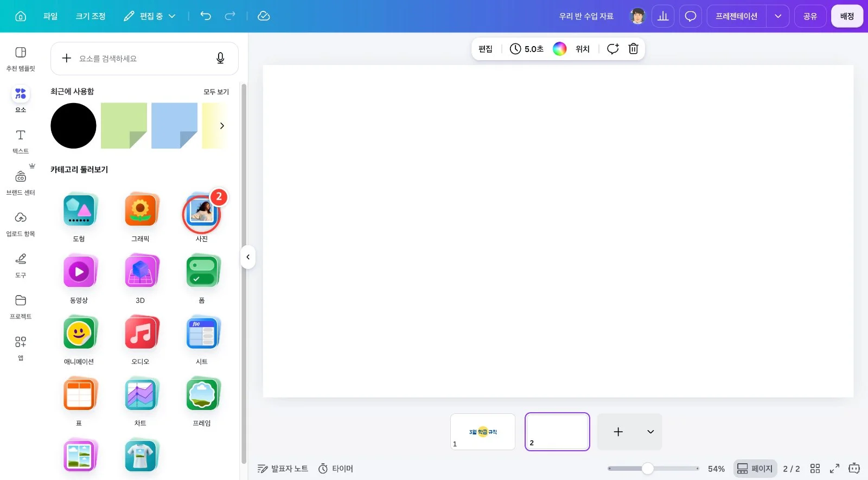Adjust the zoom slider handle
The height and width of the screenshot is (480, 868).
tap(648, 469)
